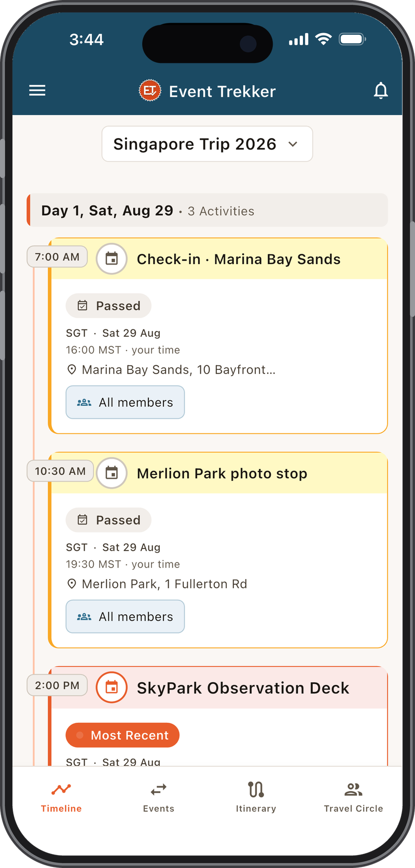Screen dimensions: 415x868
Task: Open the hamburger navigation menu
Action: click(37, 91)
